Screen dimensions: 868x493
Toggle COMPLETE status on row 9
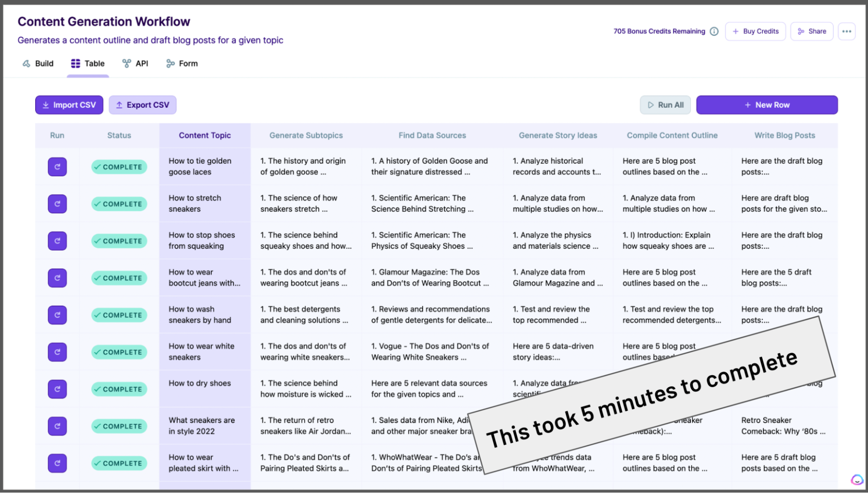click(119, 463)
